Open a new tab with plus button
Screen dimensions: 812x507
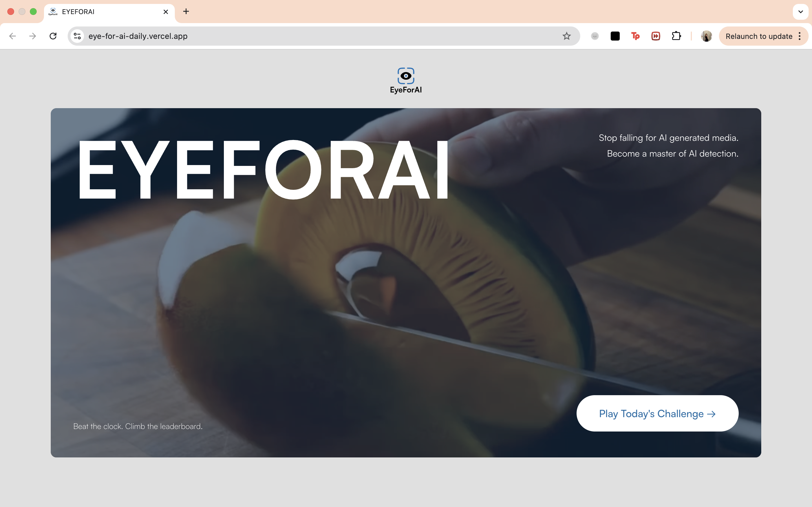tap(186, 11)
